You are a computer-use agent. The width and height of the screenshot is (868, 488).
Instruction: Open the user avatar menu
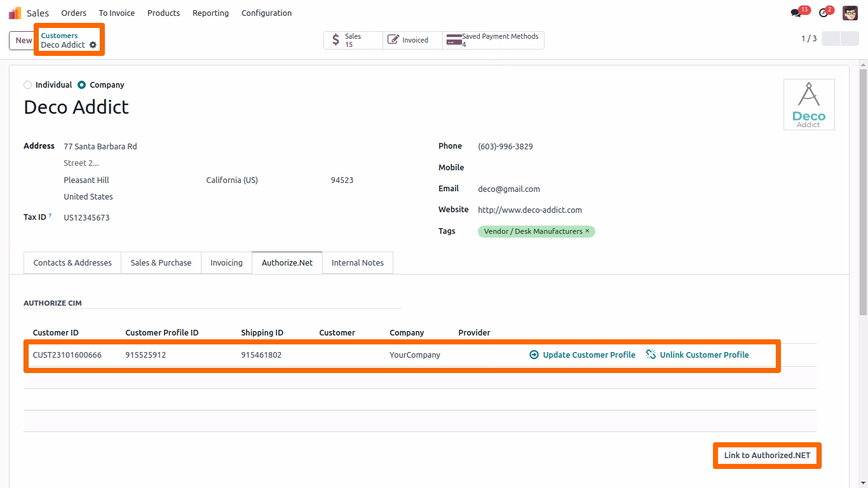click(850, 13)
